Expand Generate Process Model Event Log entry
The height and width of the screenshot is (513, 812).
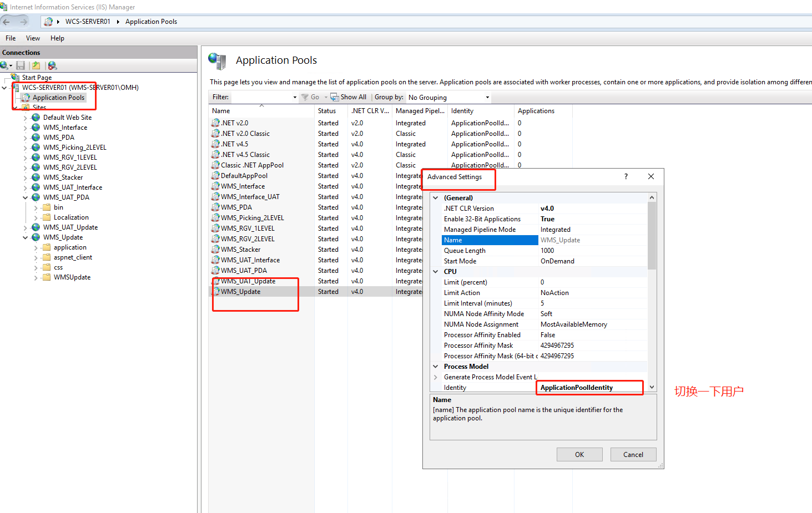(436, 377)
